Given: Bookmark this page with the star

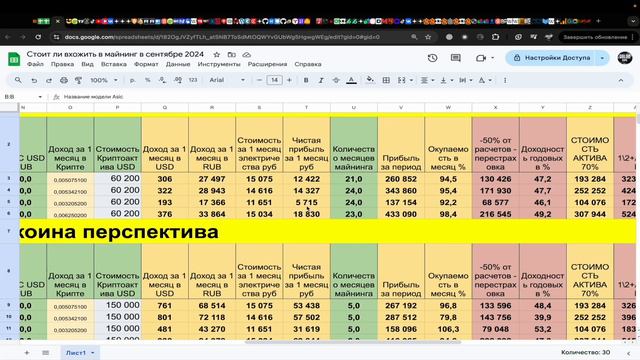Looking at the screenshot, I should pyautogui.click(x=428, y=37).
